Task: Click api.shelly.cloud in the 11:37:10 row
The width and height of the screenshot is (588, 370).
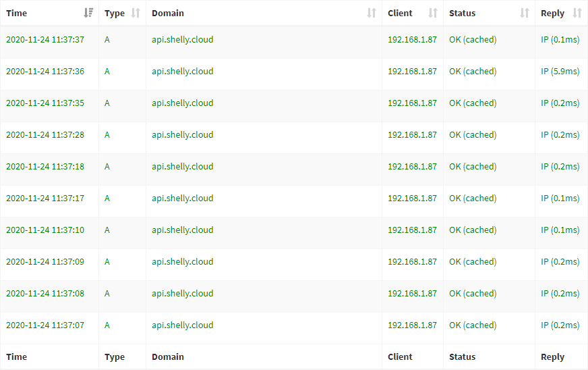Action: click(182, 230)
